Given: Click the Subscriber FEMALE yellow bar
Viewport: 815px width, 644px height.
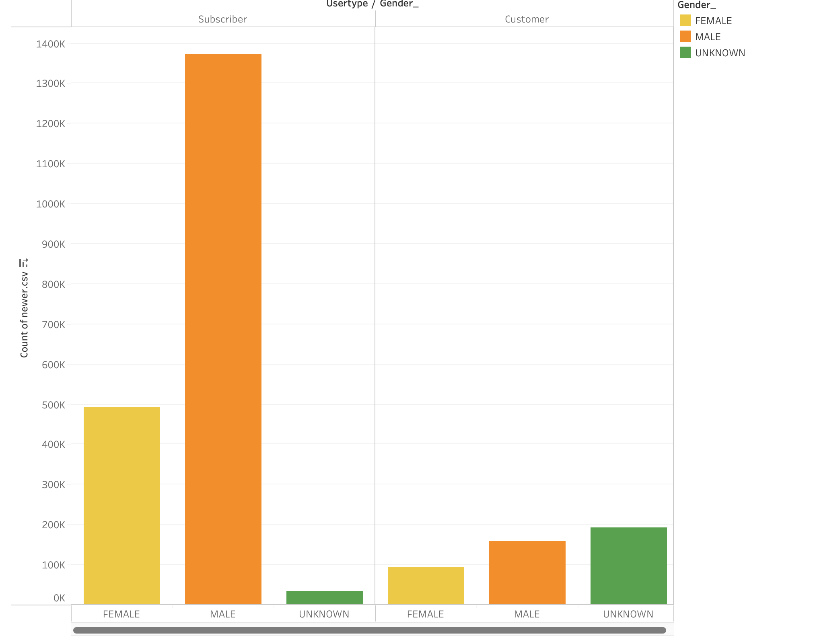Looking at the screenshot, I should coord(121,505).
